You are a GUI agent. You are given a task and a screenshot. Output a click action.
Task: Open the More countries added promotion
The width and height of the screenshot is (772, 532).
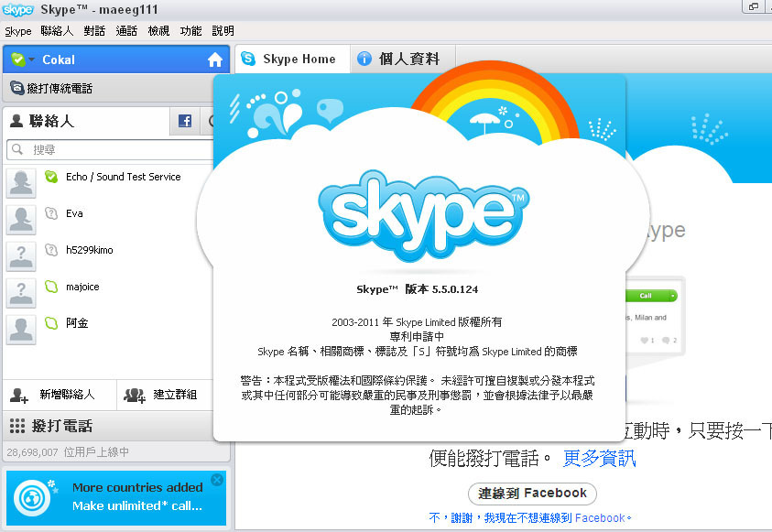click(x=116, y=497)
